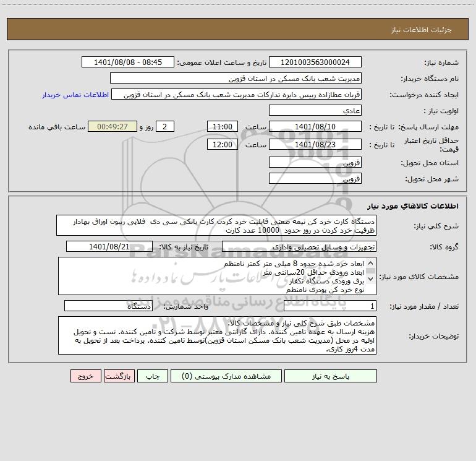Click the priority field عادی
476x461 pixels.
[x=315, y=110]
